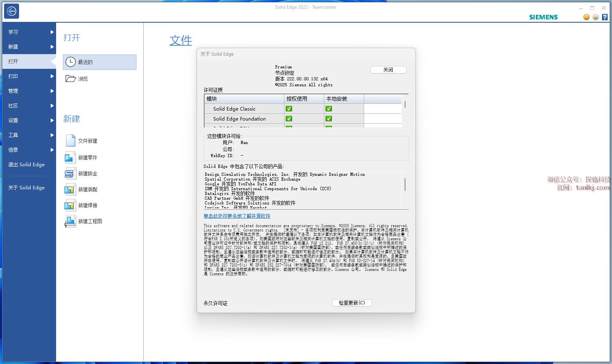The width and height of the screenshot is (612, 364).
Task: Expand the 信息 submenu arrow
Action: pyautogui.click(x=52, y=150)
